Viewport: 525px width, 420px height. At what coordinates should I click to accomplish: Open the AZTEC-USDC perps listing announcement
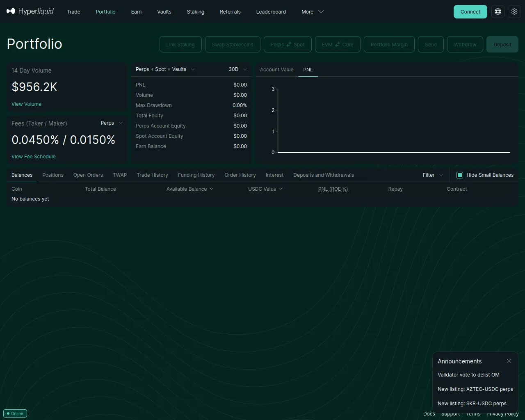475,389
